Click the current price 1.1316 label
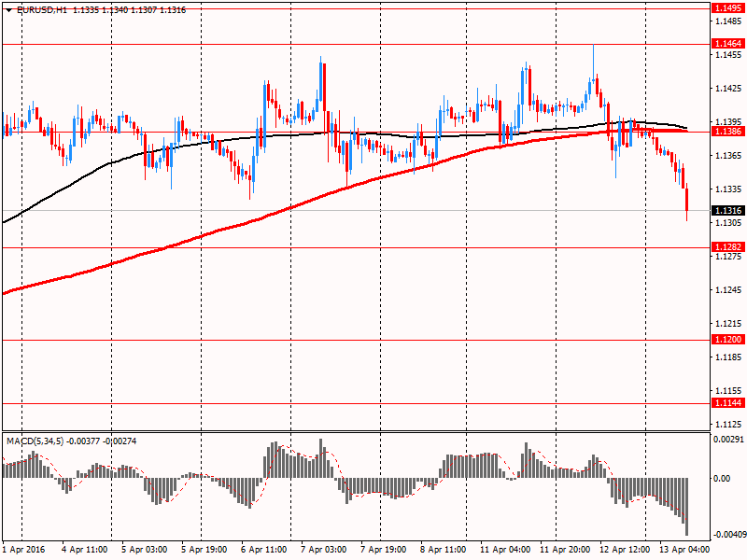 pos(727,211)
